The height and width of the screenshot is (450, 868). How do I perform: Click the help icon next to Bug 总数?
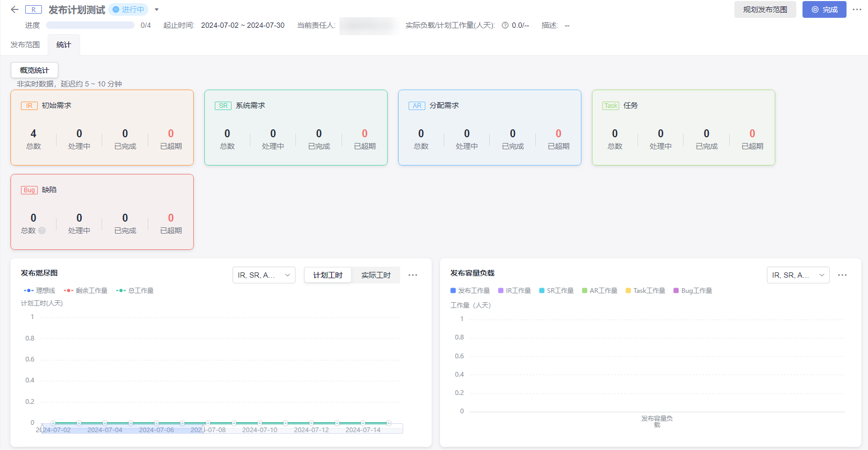tap(42, 231)
